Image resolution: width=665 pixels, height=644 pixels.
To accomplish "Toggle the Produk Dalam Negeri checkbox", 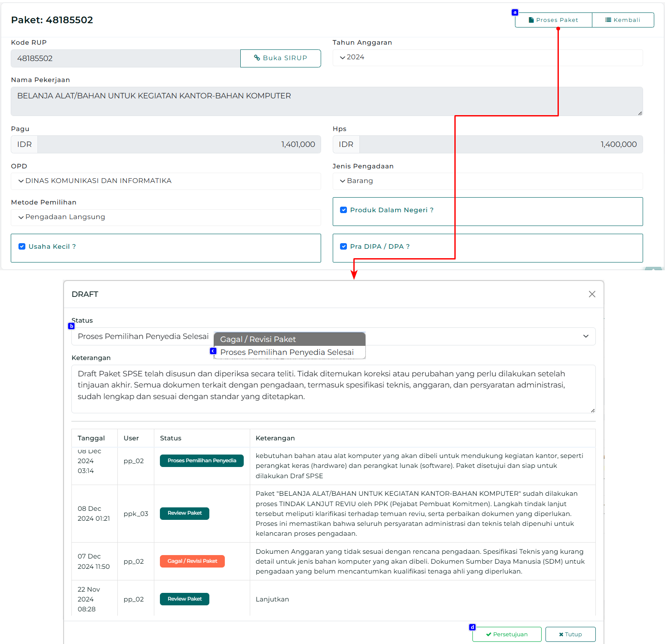I will click(x=343, y=210).
